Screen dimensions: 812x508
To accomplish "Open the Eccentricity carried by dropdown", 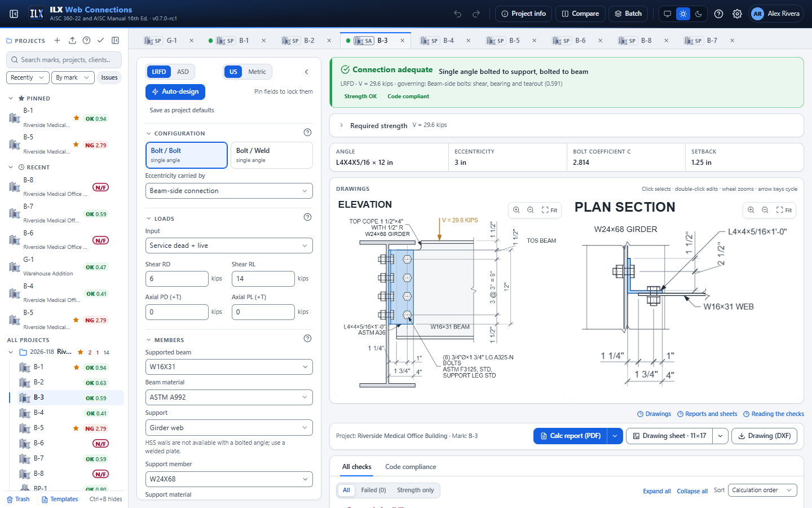I will tap(229, 191).
